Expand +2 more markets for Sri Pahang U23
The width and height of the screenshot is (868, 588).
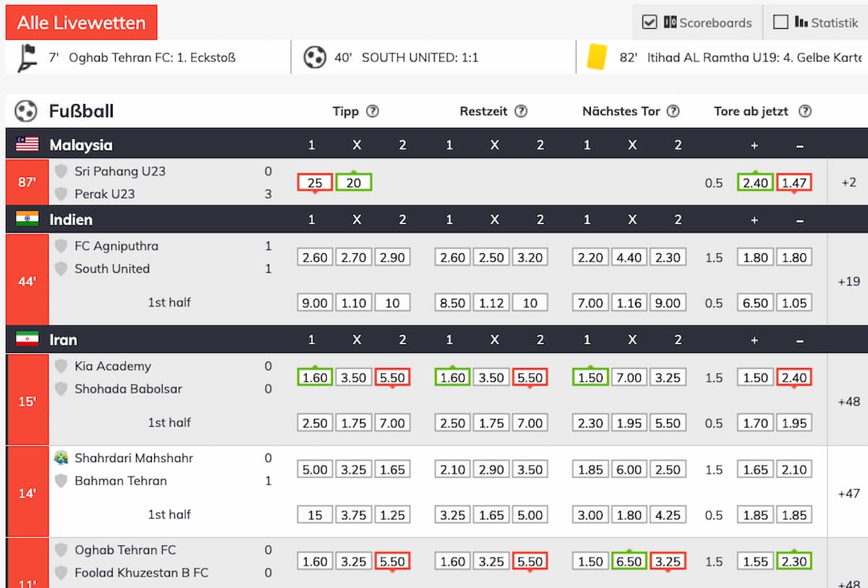pyautogui.click(x=848, y=182)
